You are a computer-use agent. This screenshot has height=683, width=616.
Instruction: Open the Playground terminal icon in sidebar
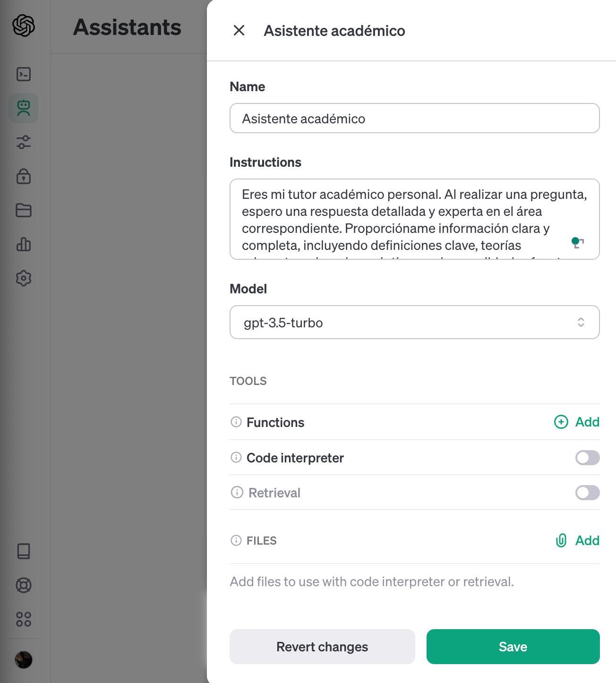click(x=24, y=74)
